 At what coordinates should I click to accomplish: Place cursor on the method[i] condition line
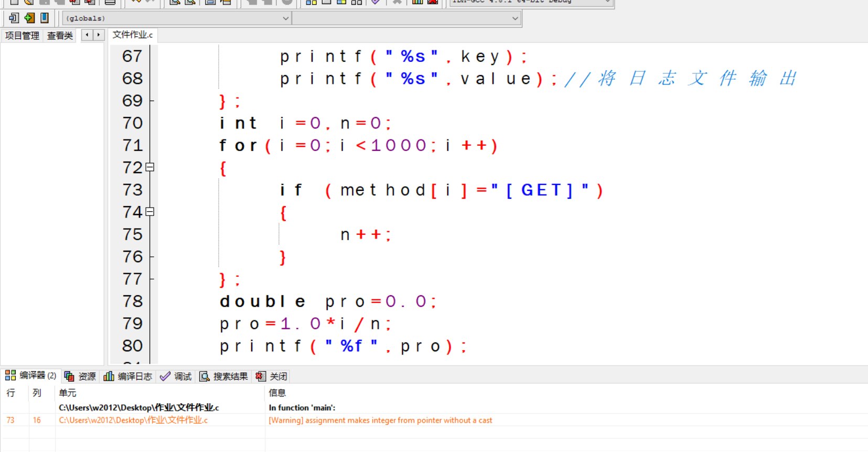pyautogui.click(x=442, y=190)
